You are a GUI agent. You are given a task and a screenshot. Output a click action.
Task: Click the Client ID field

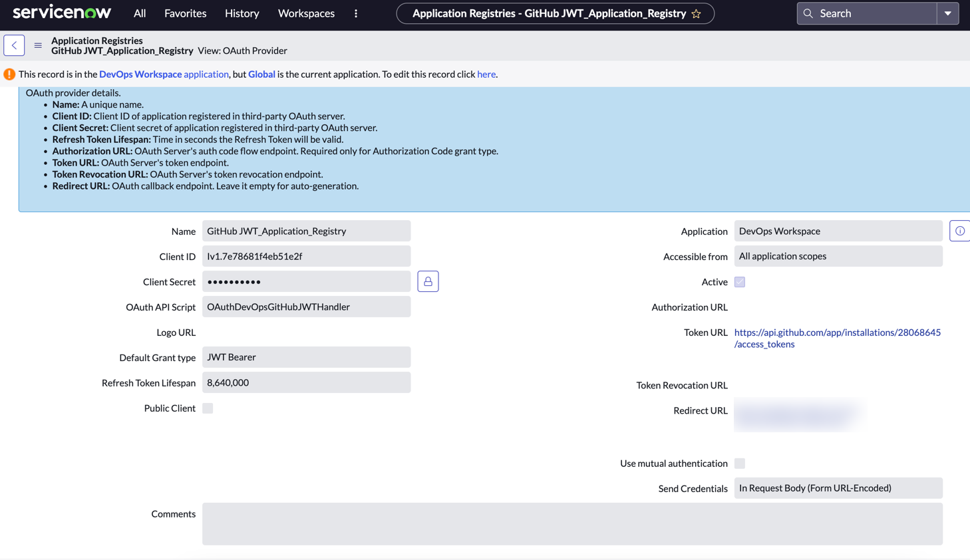(307, 256)
